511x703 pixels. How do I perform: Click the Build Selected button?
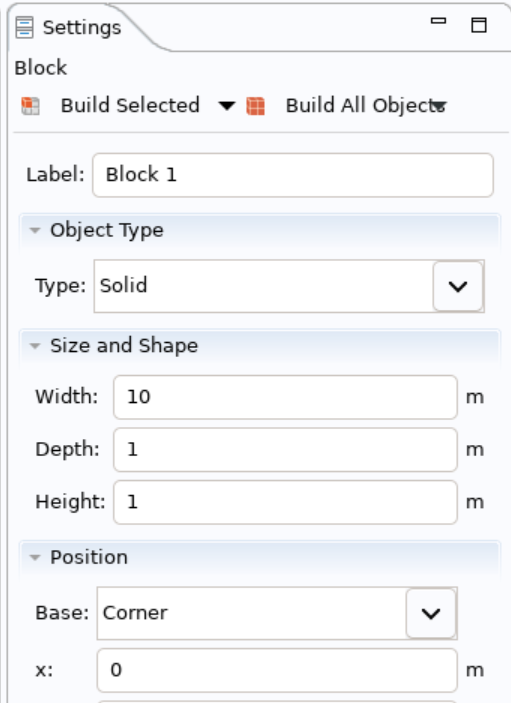130,106
